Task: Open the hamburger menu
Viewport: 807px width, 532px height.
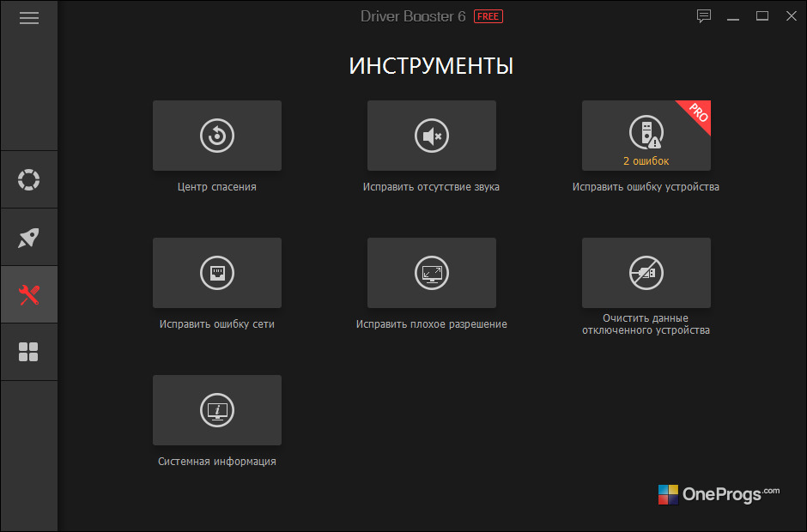Action: 29,18
